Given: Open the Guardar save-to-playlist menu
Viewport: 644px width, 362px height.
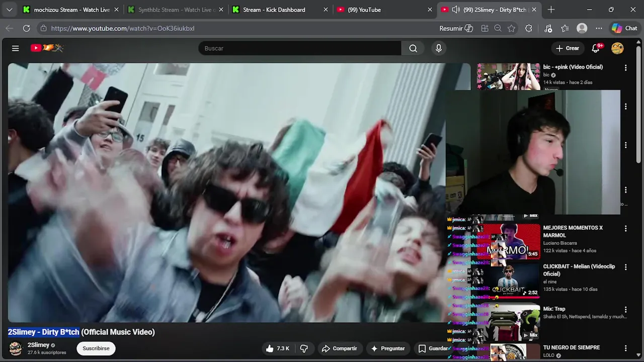Looking at the screenshot, I should point(433,348).
